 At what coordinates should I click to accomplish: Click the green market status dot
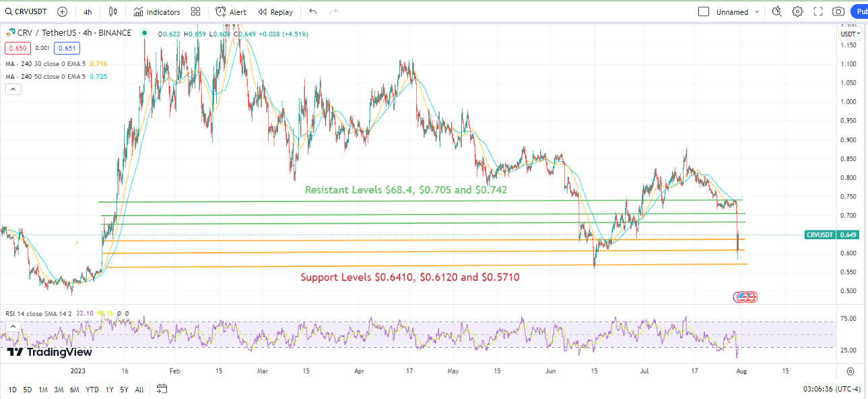[x=145, y=32]
